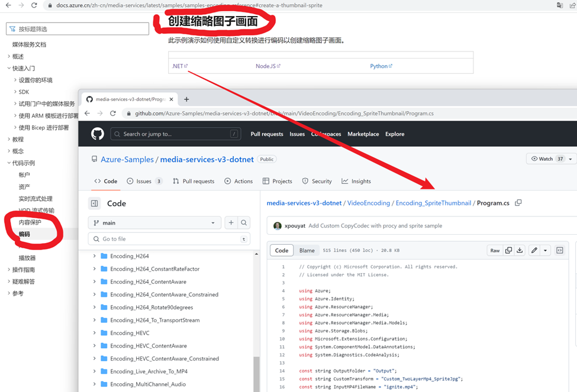Switch to the Blame view
The height and width of the screenshot is (392, 577).
click(307, 251)
